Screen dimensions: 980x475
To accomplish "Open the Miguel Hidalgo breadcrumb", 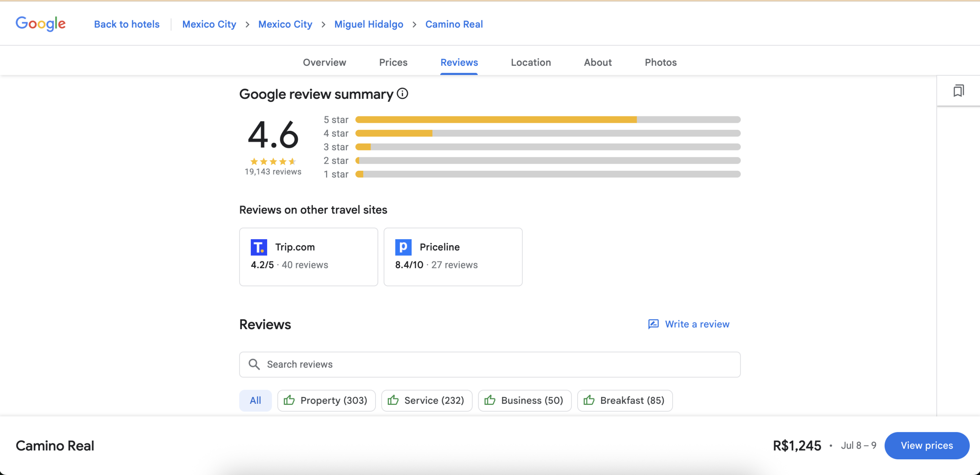I will point(369,24).
